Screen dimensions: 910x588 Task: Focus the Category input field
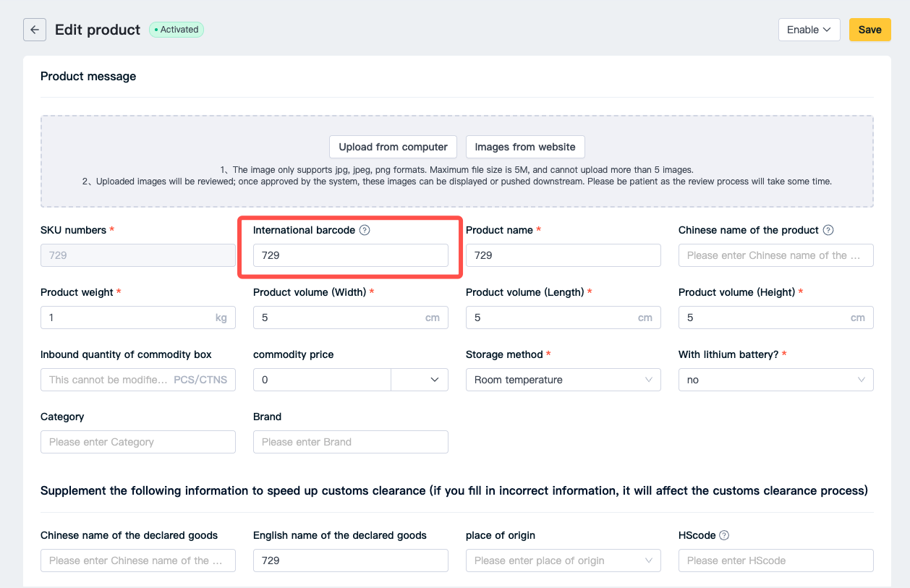coord(138,442)
